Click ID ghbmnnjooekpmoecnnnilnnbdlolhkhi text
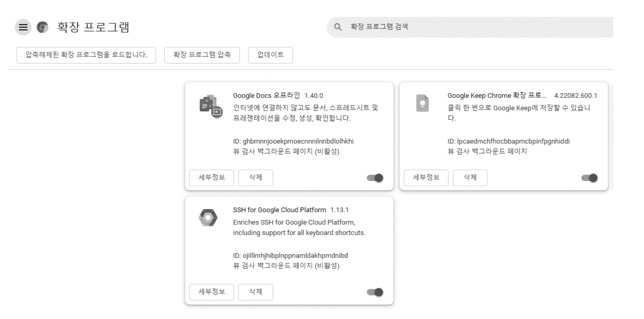This screenshot has width=644, height=319. (x=293, y=141)
